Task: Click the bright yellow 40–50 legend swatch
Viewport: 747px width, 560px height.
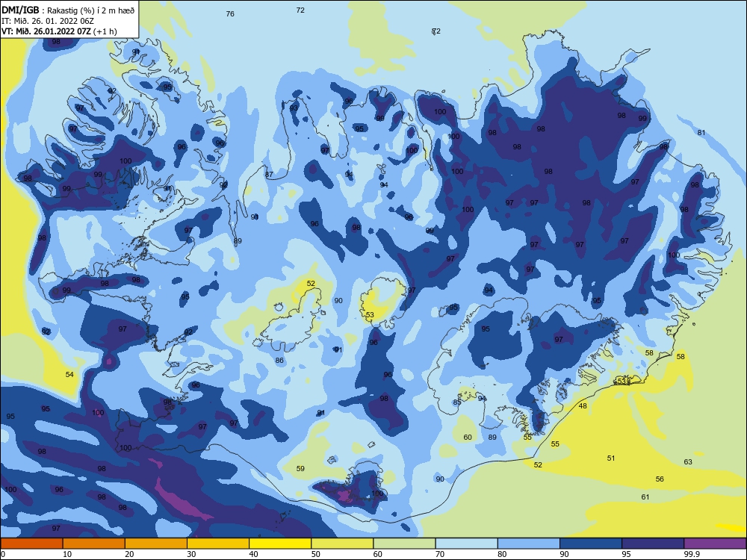Action: click(x=280, y=544)
